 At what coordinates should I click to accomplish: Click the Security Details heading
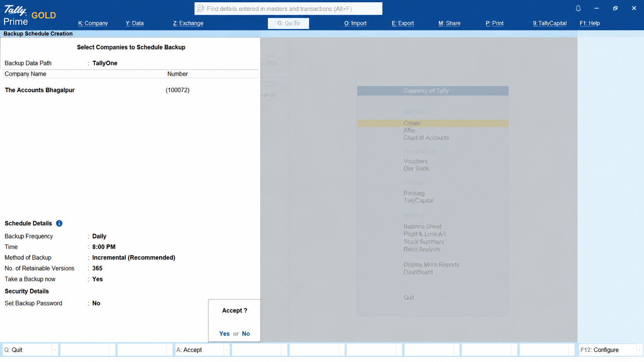click(27, 291)
